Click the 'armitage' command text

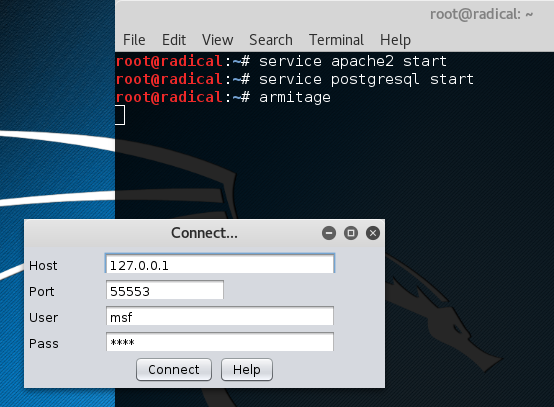coord(295,97)
